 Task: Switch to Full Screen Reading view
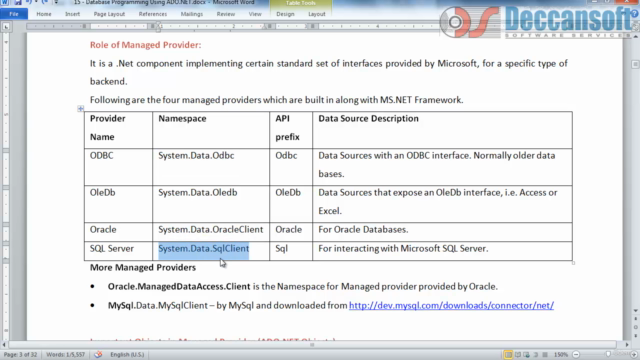(518, 354)
